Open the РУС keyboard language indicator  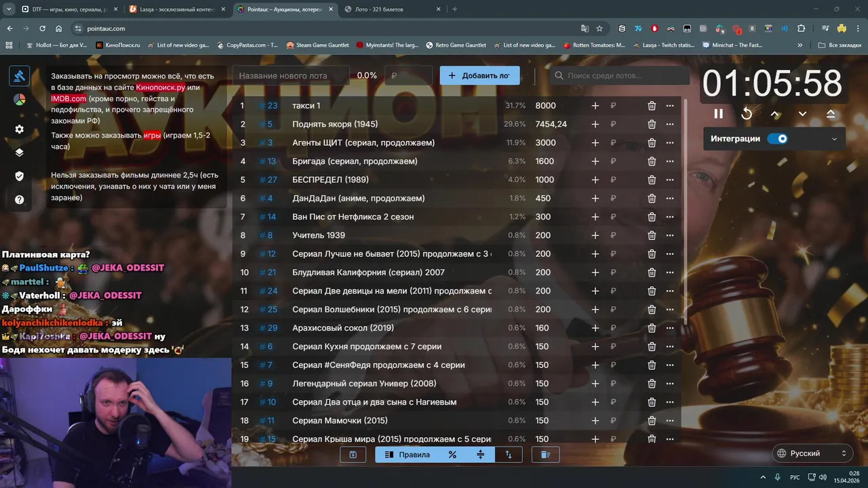(795, 478)
